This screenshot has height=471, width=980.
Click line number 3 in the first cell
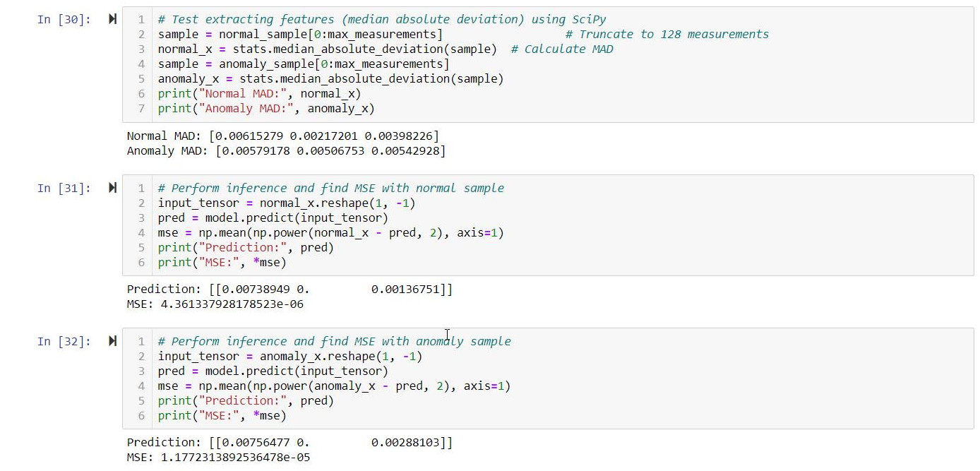pos(141,49)
